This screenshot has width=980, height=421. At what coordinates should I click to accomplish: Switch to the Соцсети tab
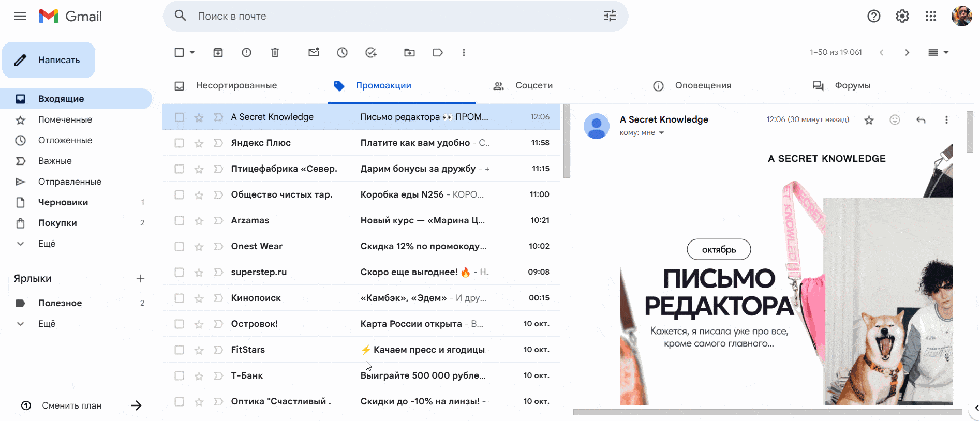click(533, 85)
